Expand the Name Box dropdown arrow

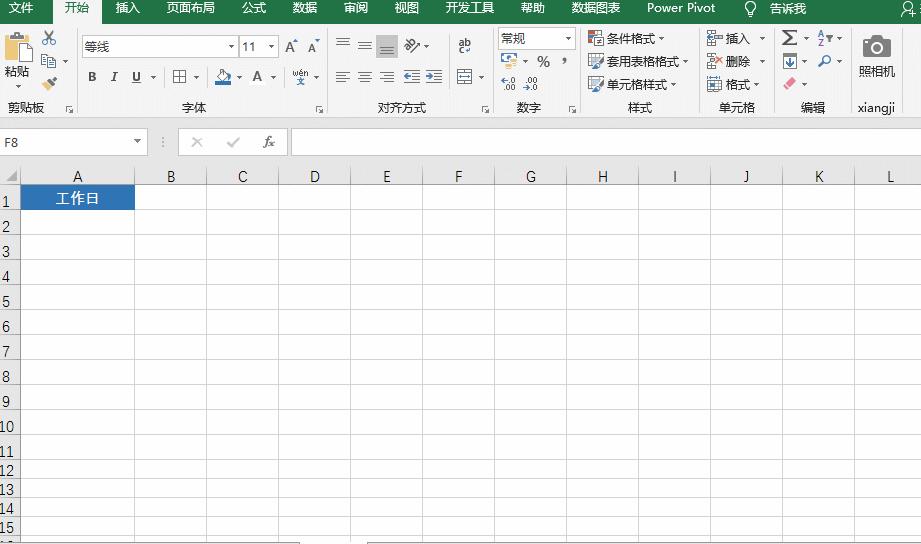click(137, 142)
